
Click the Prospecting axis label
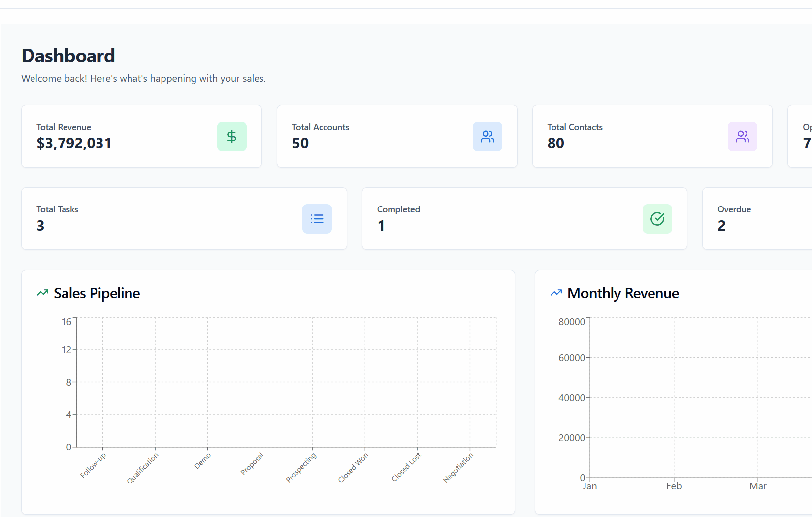click(301, 468)
